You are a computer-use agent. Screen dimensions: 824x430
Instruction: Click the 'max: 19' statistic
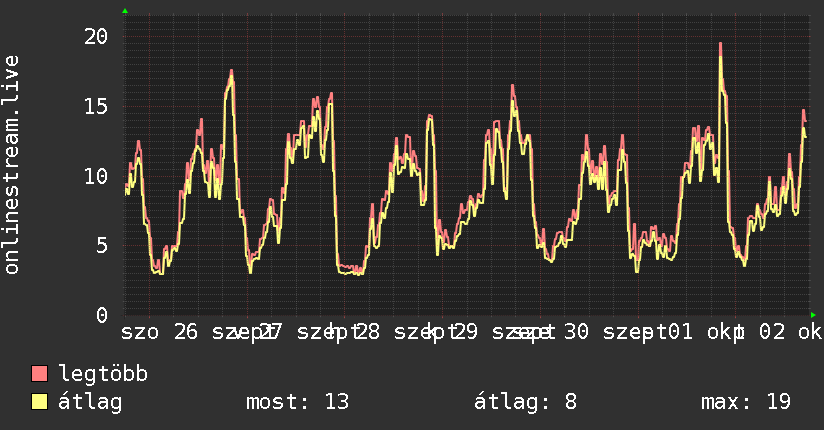click(x=746, y=402)
